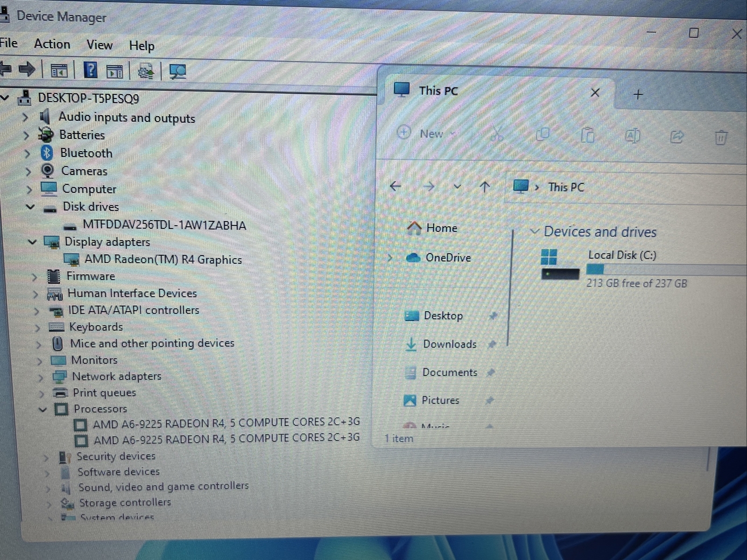Go back in File Explorer navigation
Image resolution: width=747 pixels, height=560 pixels.
(395, 186)
